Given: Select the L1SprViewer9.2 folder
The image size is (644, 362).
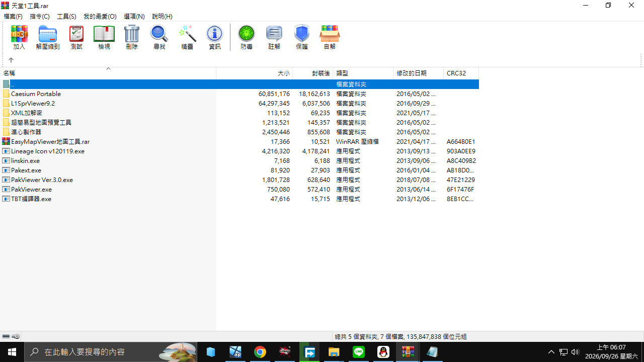Looking at the screenshot, I should tap(33, 103).
